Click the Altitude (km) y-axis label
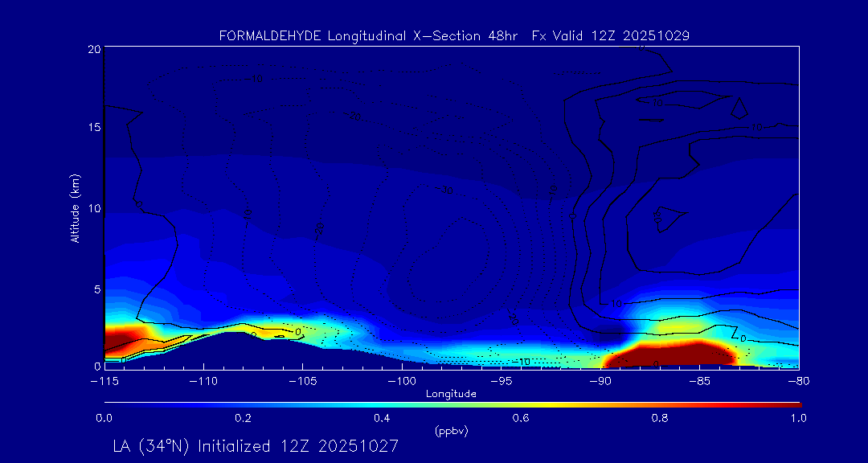 (75, 207)
